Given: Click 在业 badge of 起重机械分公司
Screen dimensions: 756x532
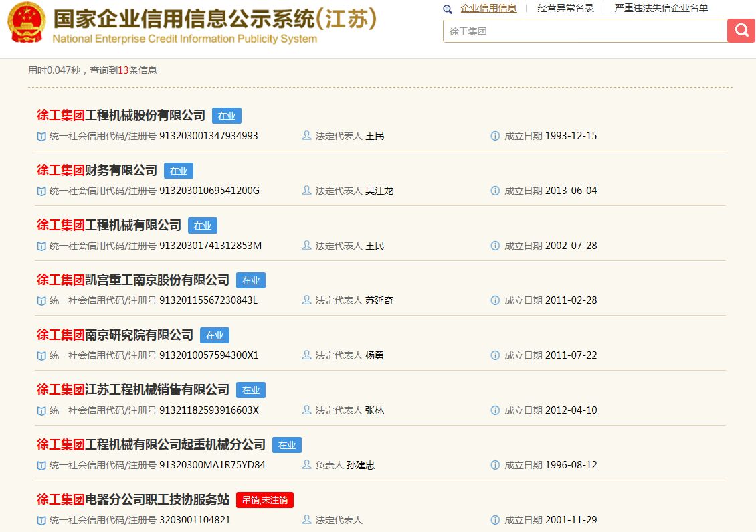Looking at the screenshot, I should click(x=287, y=445).
